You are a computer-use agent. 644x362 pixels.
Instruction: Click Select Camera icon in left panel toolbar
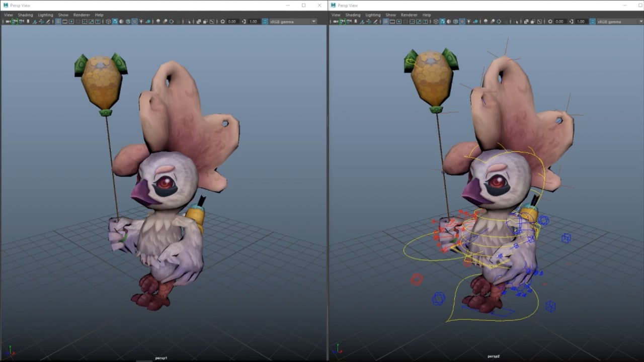click(8, 22)
